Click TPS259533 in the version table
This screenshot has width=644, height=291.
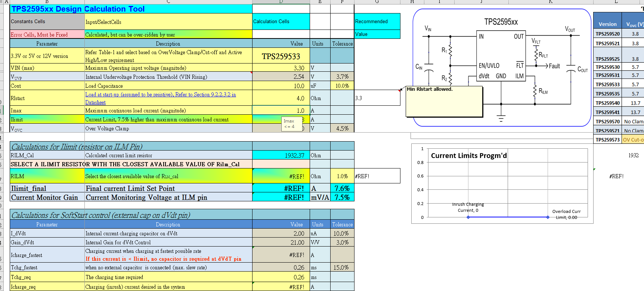point(607,84)
